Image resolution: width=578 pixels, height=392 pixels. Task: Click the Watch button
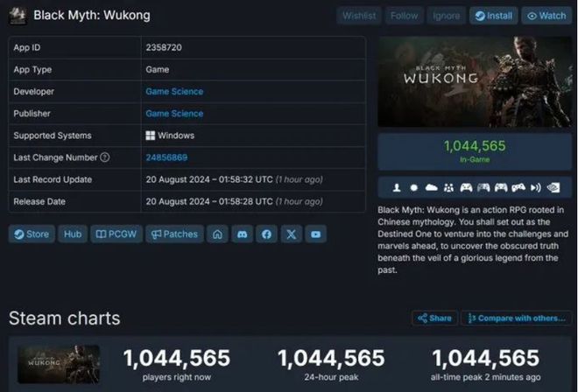click(546, 16)
